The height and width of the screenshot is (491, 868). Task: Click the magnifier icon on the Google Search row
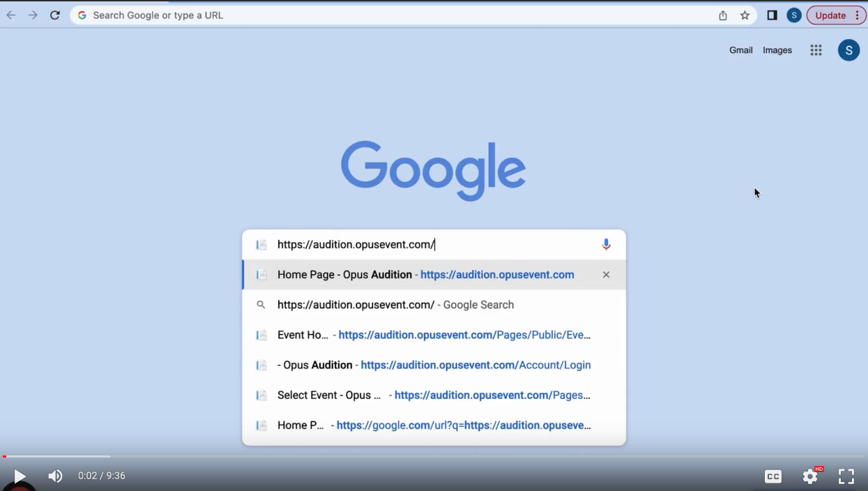pos(261,305)
